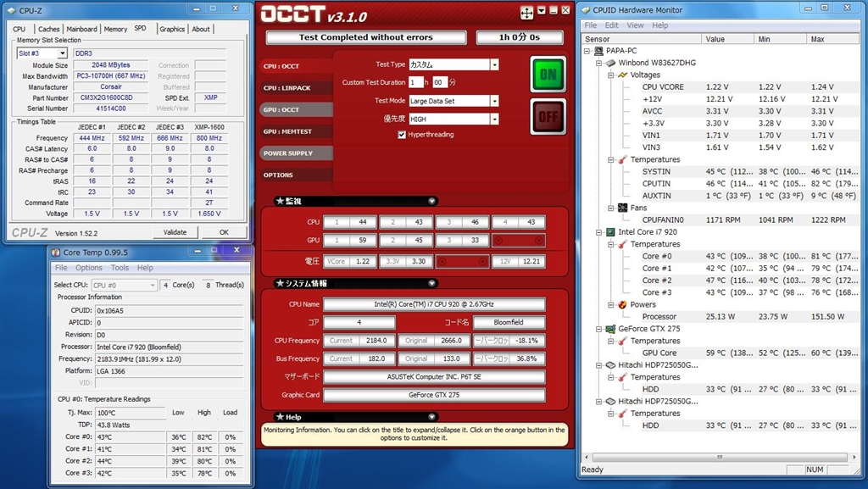This screenshot has height=489, width=868.
Task: Select the GPU : OCCT tab
Action: pyautogui.click(x=297, y=109)
